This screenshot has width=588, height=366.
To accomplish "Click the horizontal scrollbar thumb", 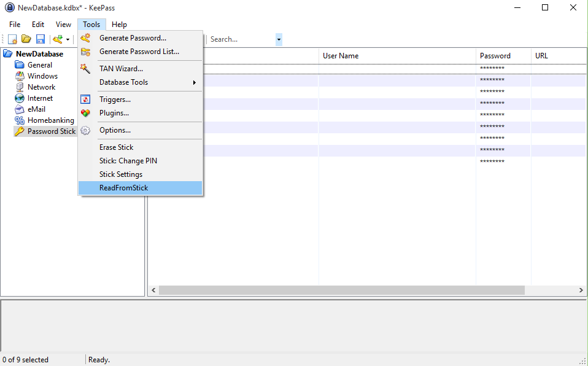I will point(342,290).
